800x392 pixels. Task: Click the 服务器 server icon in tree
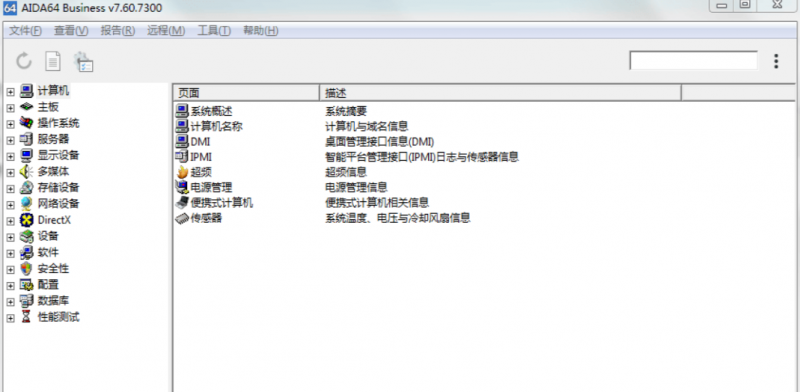tap(27, 139)
